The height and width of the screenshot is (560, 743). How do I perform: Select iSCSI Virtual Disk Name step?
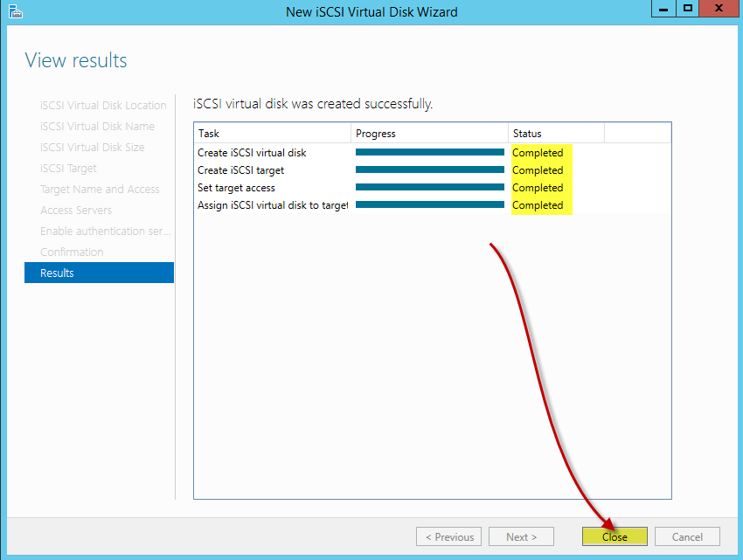[x=97, y=126]
